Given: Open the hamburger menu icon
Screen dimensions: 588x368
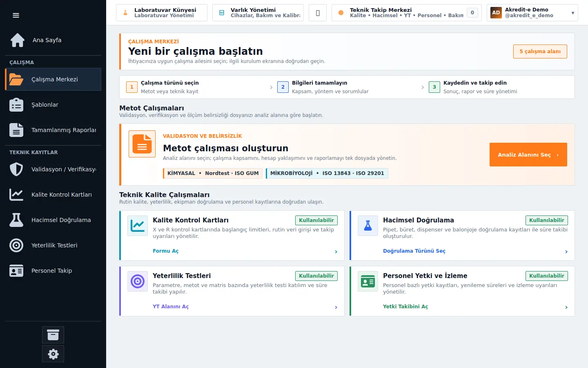Looking at the screenshot, I should (x=16, y=16).
